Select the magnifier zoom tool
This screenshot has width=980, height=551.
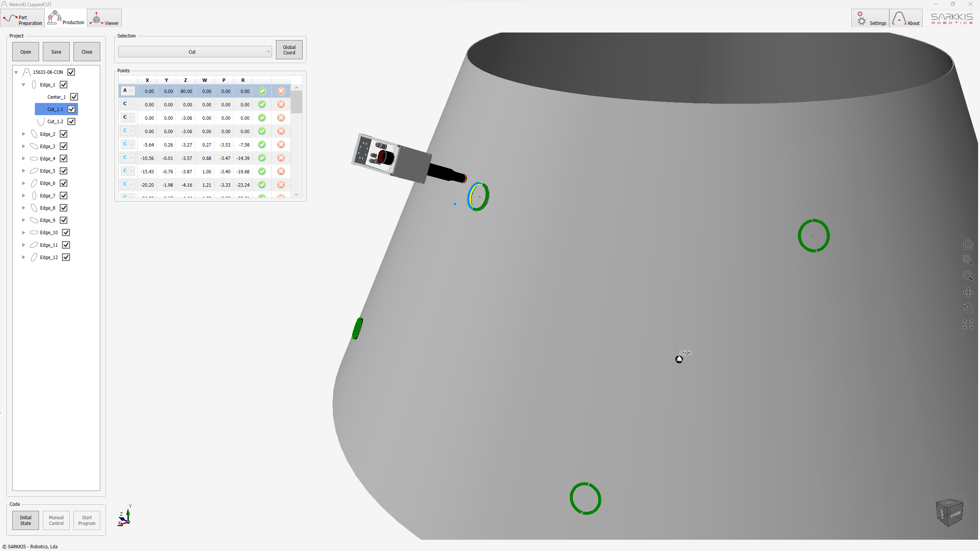[x=968, y=276]
